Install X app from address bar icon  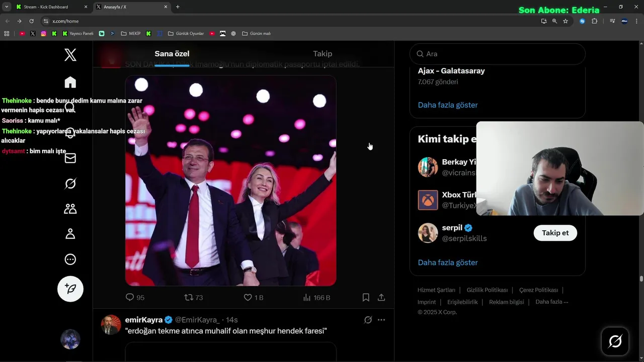pyautogui.click(x=544, y=21)
